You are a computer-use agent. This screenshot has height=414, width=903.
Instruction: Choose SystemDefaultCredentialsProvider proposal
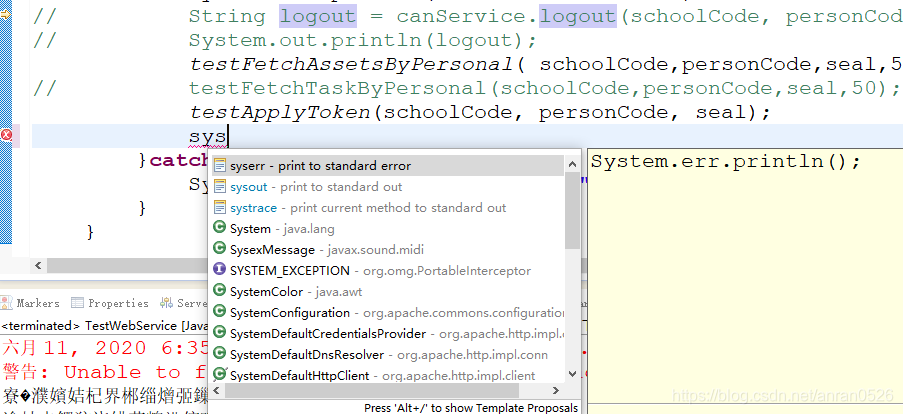coord(387,334)
